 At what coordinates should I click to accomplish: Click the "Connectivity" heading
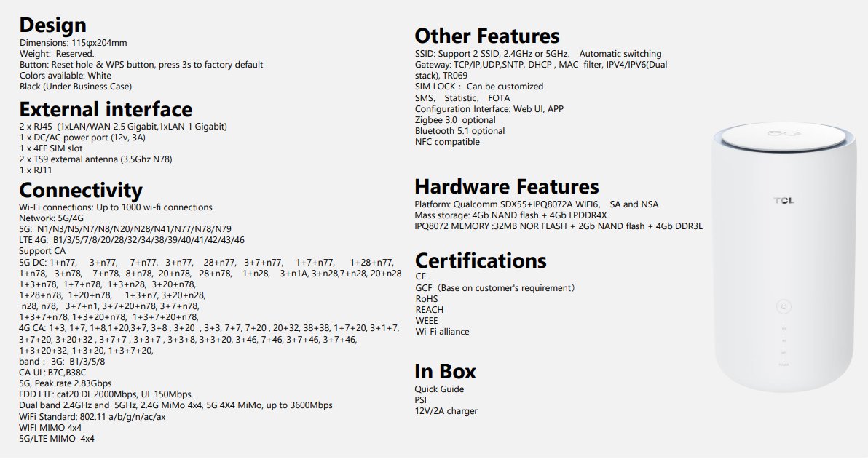[81, 191]
